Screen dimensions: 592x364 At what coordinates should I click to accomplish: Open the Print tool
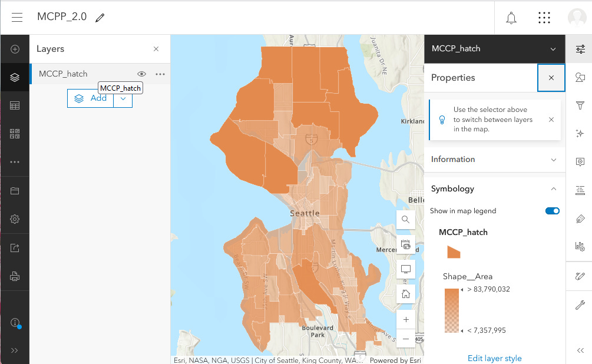tap(15, 275)
